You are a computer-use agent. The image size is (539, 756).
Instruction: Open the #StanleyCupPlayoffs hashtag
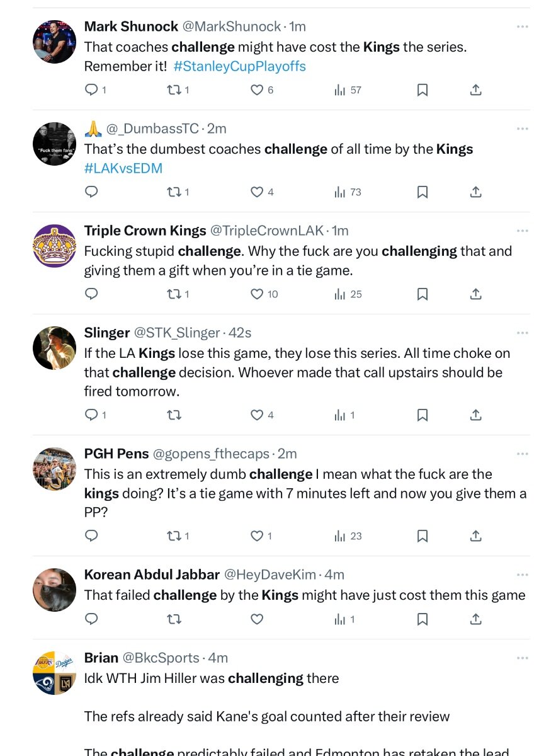(x=239, y=66)
